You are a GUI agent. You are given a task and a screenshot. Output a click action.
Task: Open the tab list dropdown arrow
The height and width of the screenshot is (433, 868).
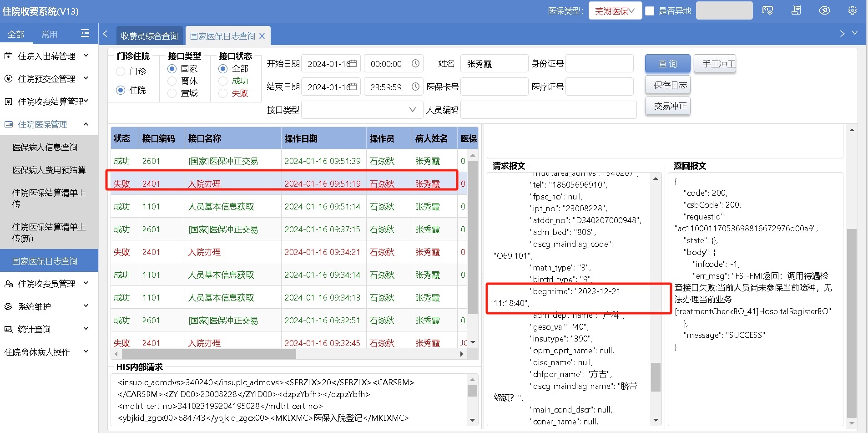click(855, 33)
